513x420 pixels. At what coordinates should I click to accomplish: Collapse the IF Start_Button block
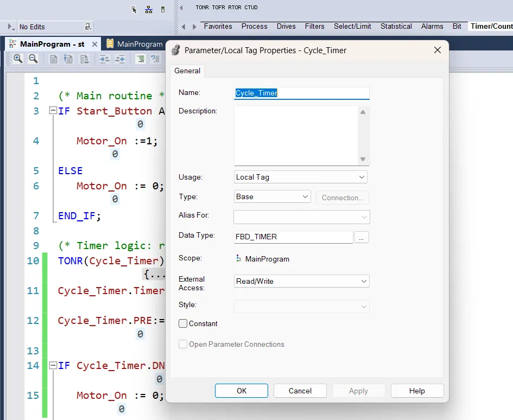(53, 110)
